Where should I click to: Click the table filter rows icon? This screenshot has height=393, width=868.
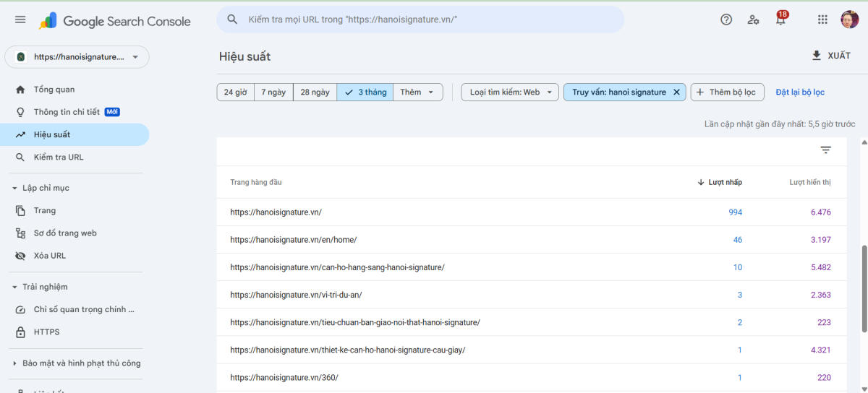(825, 150)
